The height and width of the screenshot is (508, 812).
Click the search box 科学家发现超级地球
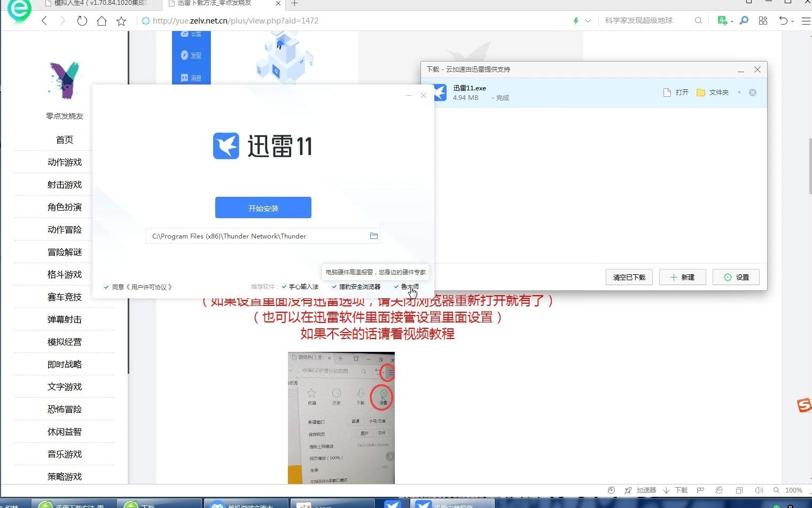point(638,21)
